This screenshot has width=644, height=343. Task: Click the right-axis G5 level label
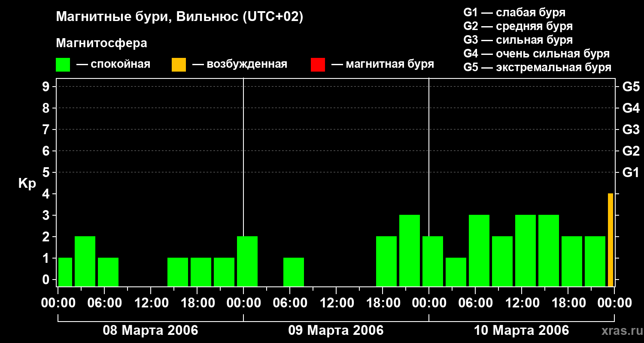point(631,87)
